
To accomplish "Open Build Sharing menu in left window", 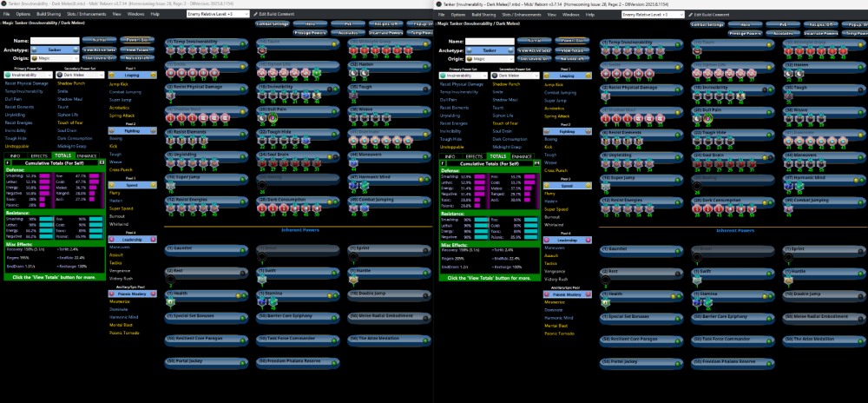I will click(x=50, y=15).
